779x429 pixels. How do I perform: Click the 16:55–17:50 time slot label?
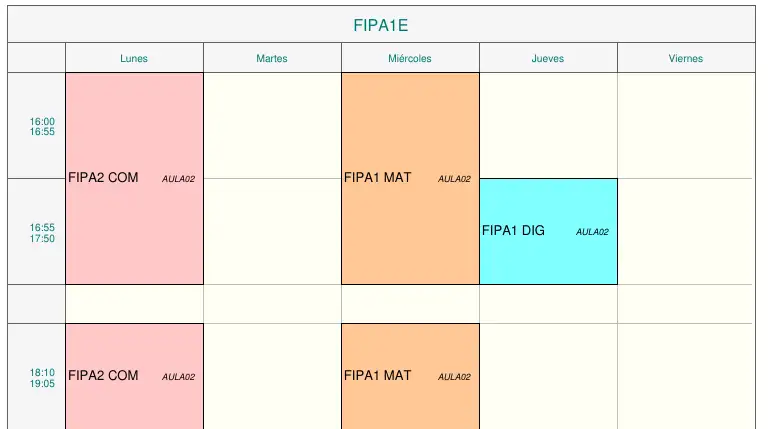click(42, 233)
